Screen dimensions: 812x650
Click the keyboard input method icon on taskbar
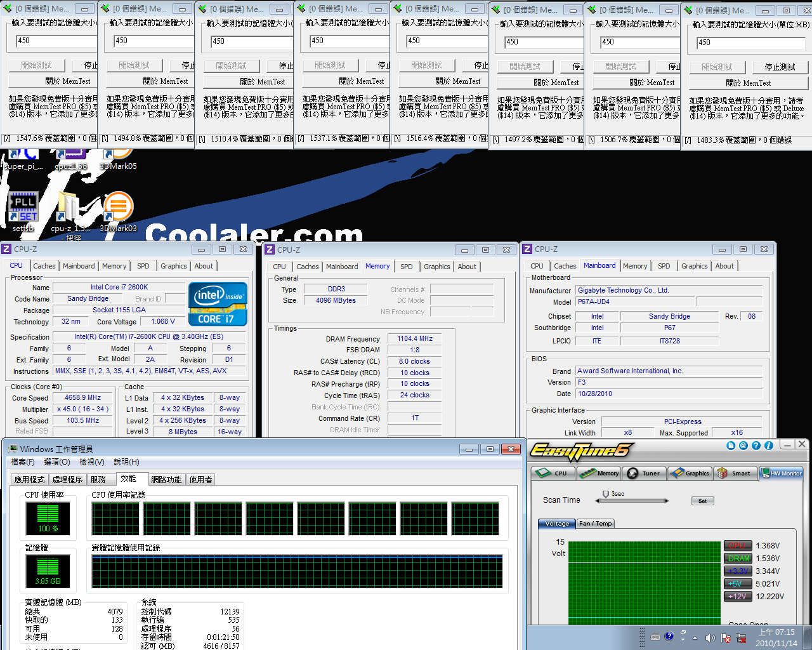pyautogui.click(x=655, y=637)
